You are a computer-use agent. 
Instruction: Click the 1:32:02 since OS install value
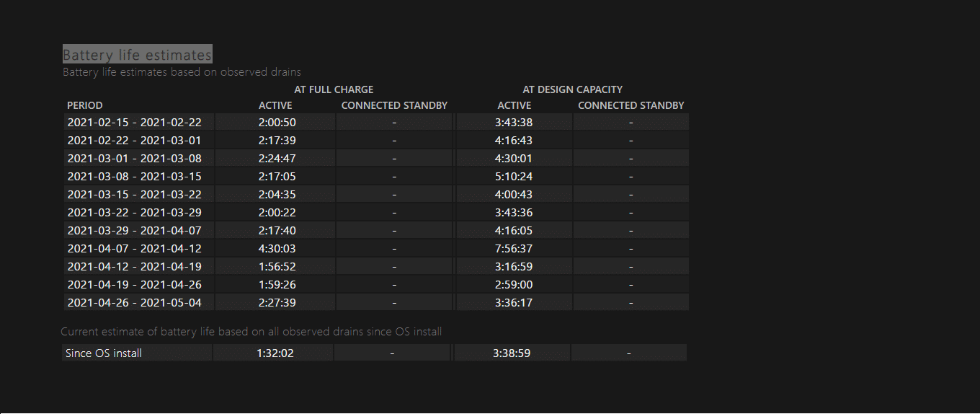pyautogui.click(x=275, y=353)
